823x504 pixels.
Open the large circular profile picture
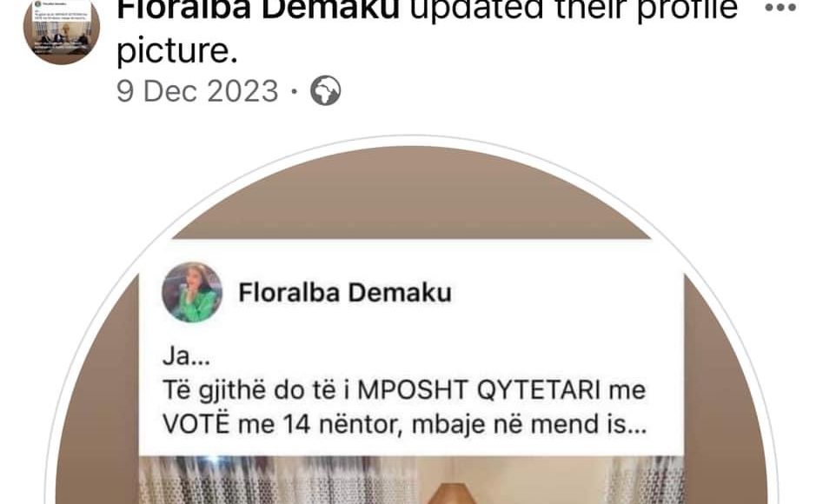pos(412,326)
